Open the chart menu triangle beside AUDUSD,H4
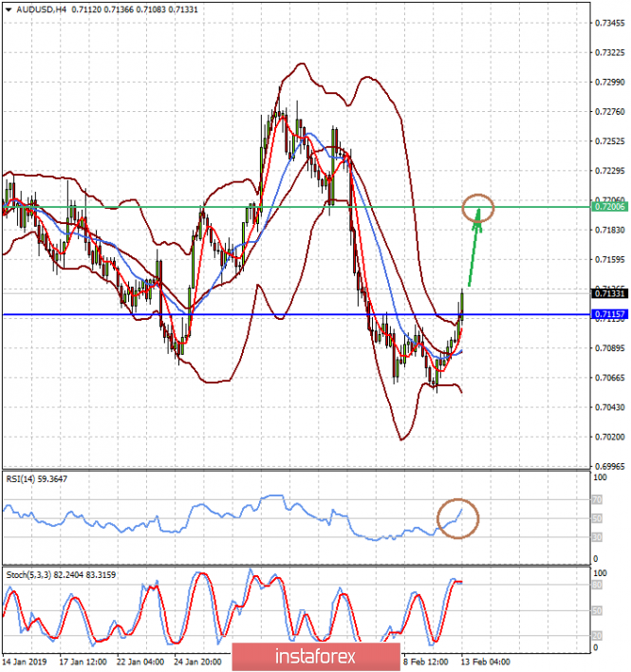Image resolution: width=631 pixels, height=672 pixels. 9,9
